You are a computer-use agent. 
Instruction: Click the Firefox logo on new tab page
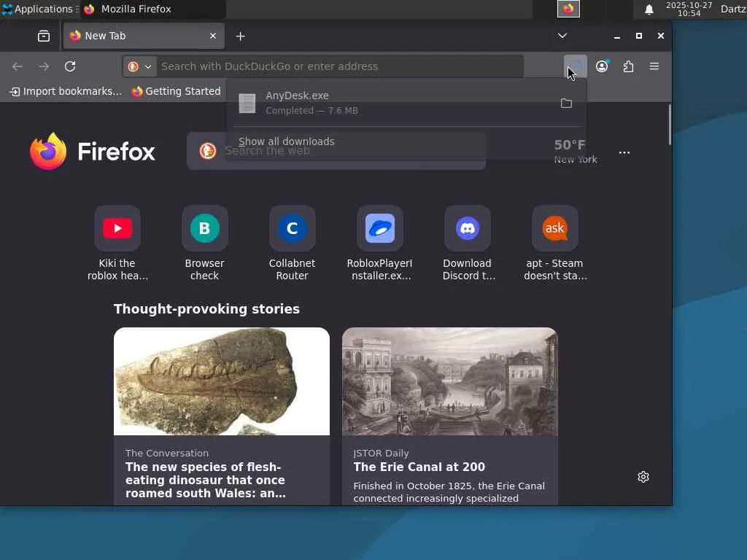click(x=93, y=152)
